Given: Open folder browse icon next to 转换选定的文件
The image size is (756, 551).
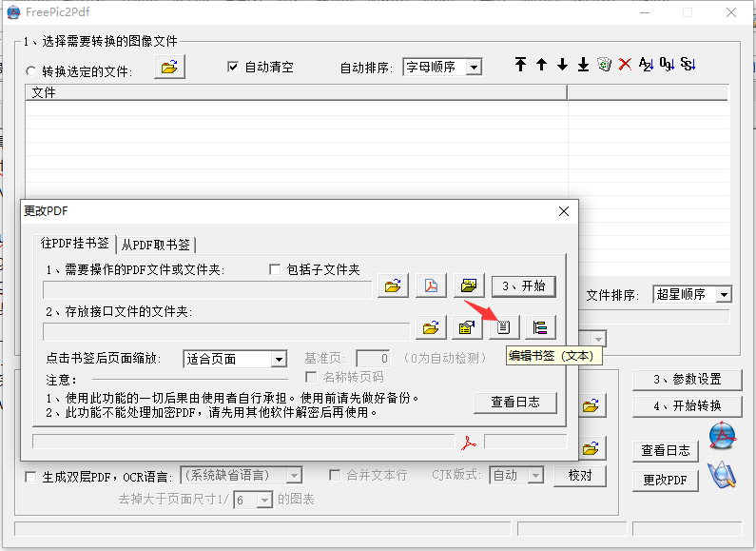Looking at the screenshot, I should [169, 67].
